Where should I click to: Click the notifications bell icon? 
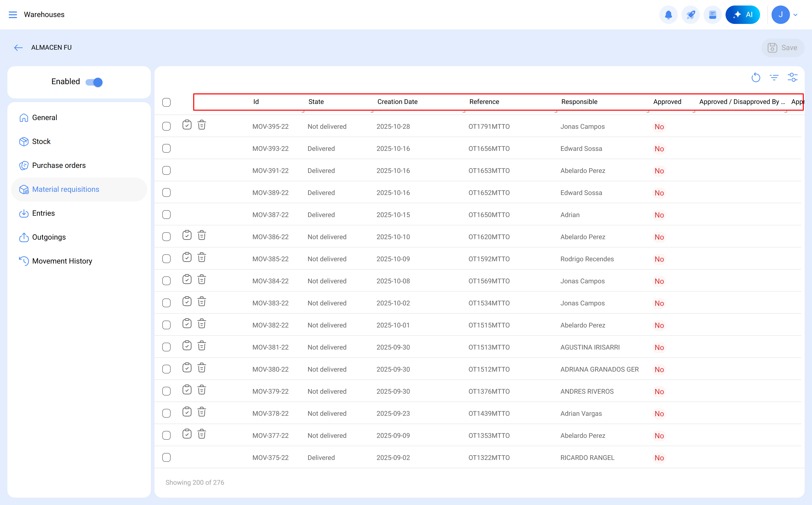(x=668, y=15)
